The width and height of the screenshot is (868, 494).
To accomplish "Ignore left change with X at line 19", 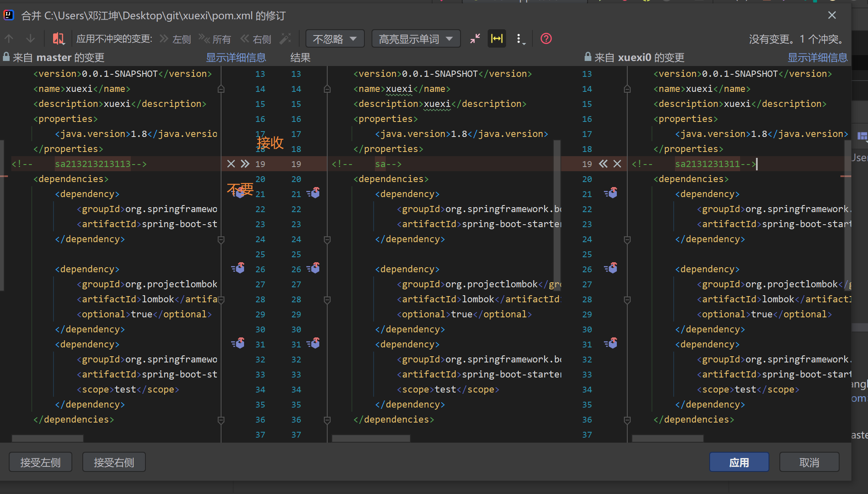I will click(231, 164).
